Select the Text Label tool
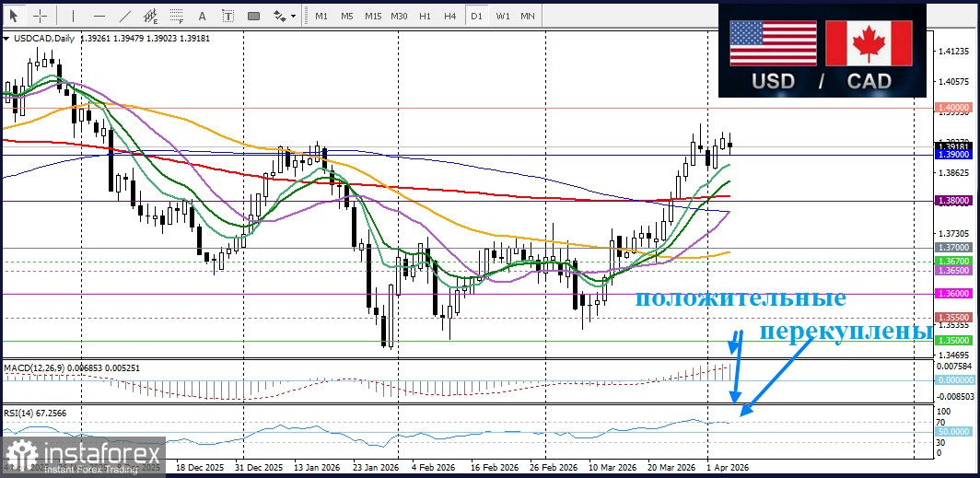The width and height of the screenshot is (980, 478). click(227, 16)
